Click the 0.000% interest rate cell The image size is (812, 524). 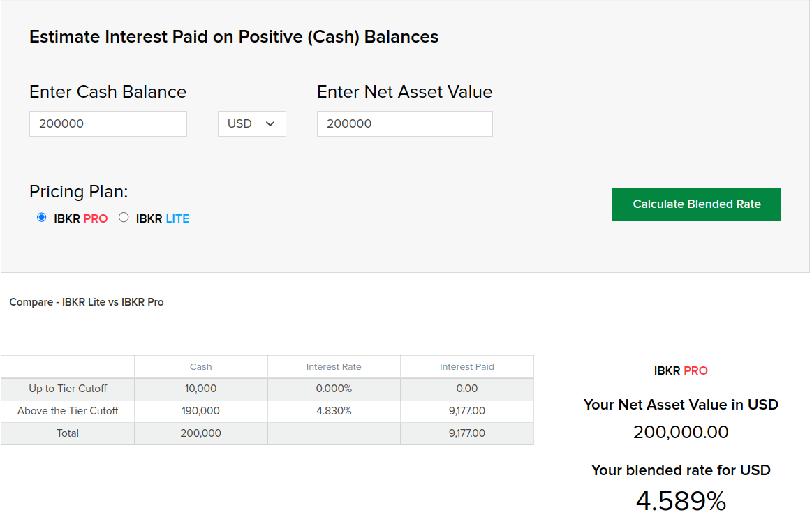pyautogui.click(x=334, y=389)
